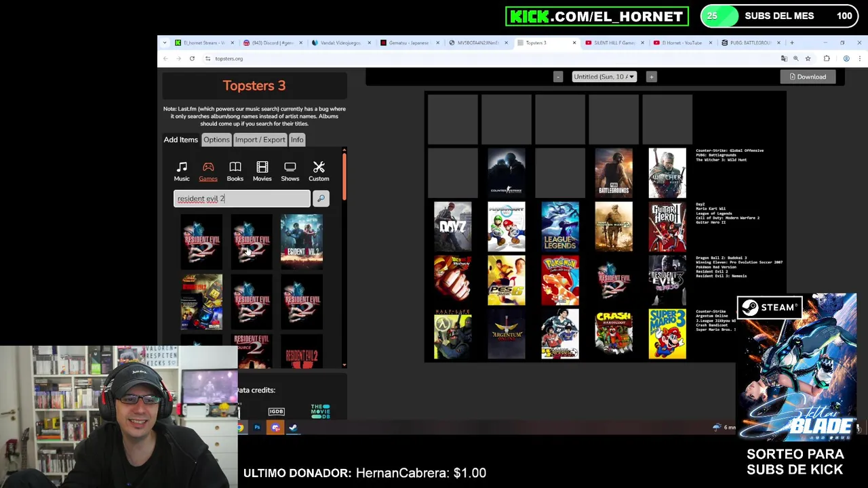Open the IGDB credits logo
This screenshot has height=488, width=868.
[x=276, y=411]
